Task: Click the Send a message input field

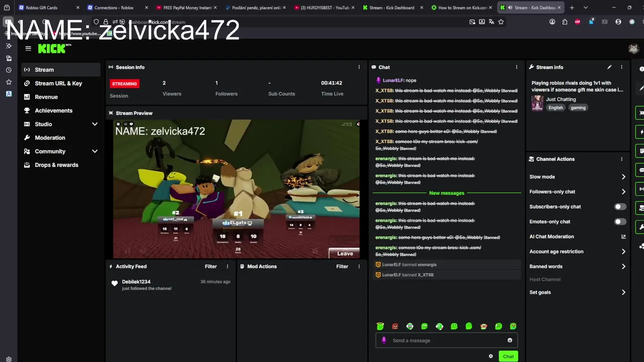Action: [x=447, y=340]
